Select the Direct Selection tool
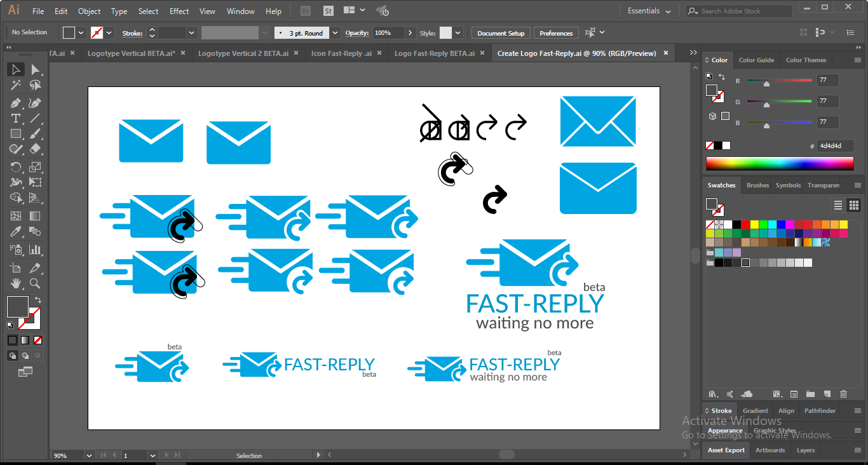 click(36, 70)
